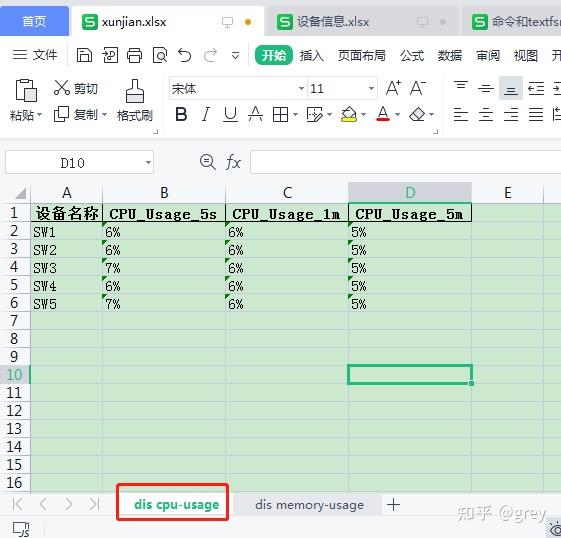Open Print Preview icon
The width and height of the screenshot is (561, 538).
tap(160, 55)
